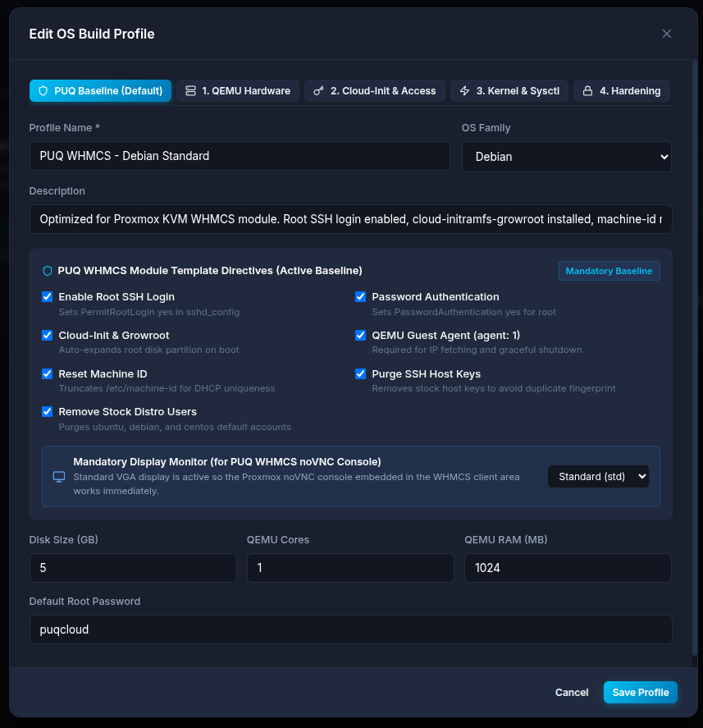Click the Default Root Password field
The height and width of the screenshot is (728, 703).
(351, 630)
